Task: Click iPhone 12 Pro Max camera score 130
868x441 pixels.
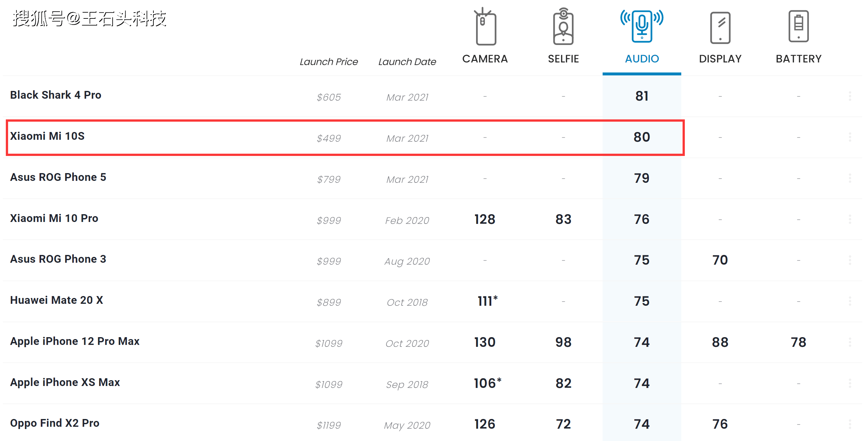Action: tap(485, 342)
